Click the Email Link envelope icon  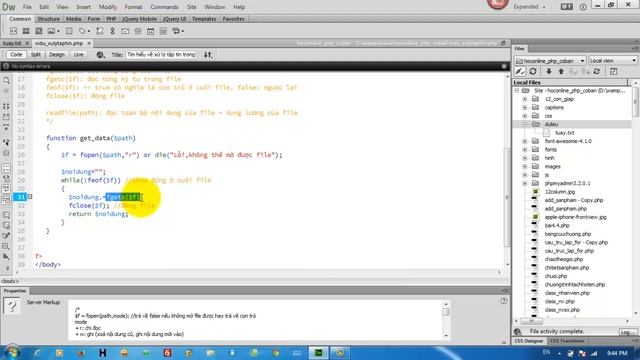[x=125, y=31]
